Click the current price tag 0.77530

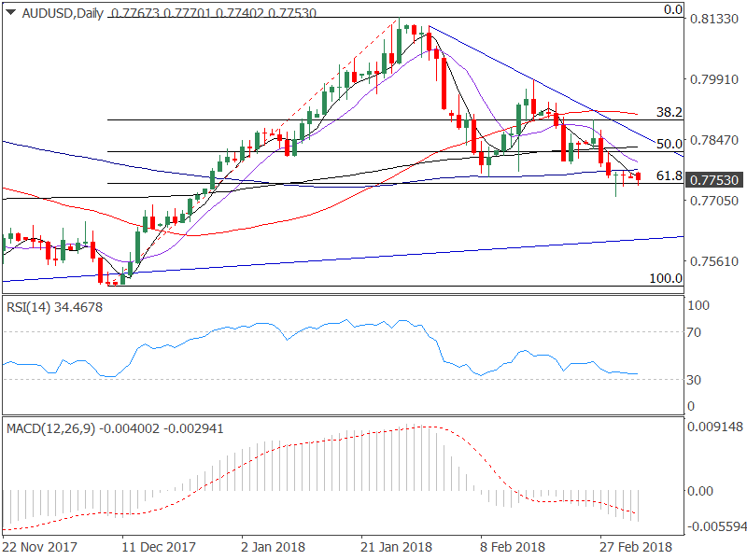tap(714, 180)
